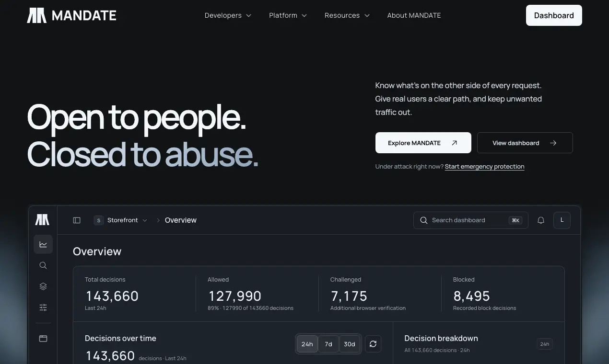Switch to the 30d time range
The image size is (609, 364).
click(350, 344)
